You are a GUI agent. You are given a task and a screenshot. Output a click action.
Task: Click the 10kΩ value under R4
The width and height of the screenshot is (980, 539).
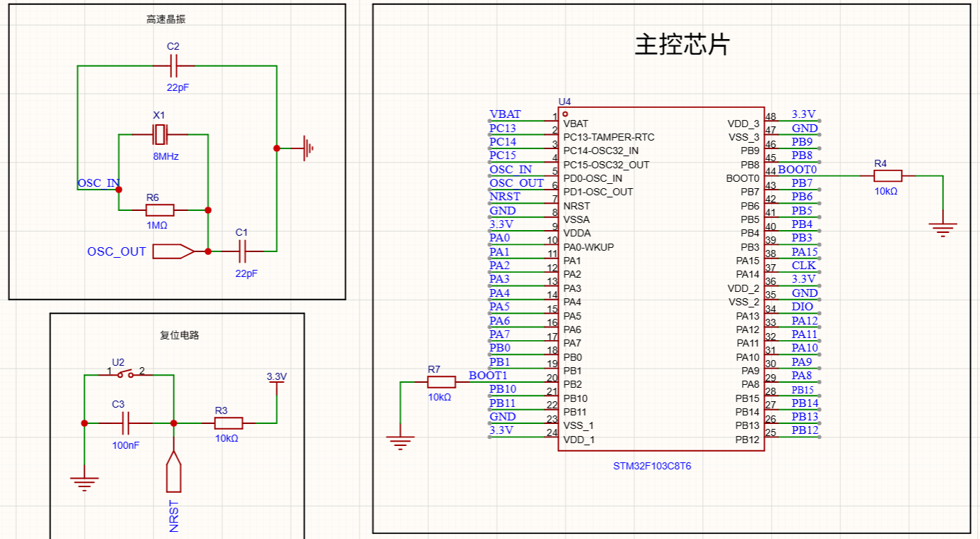(886, 192)
